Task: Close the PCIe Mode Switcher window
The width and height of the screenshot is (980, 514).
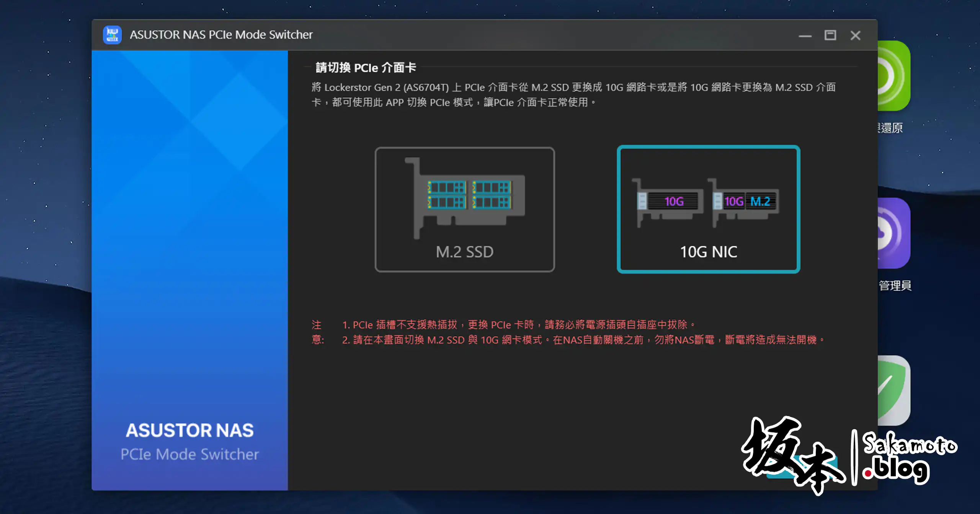Action: tap(855, 36)
